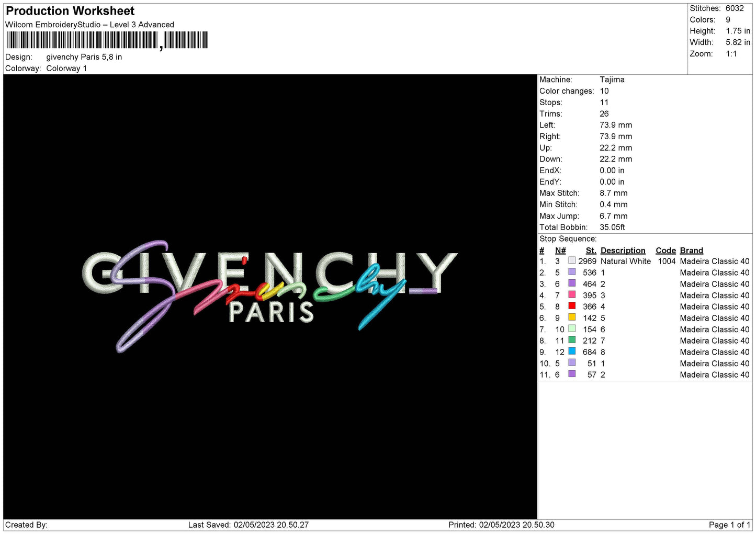This screenshot has width=756, height=534.
Task: Click the Min Stitch value '0.4 mm'
Action: click(x=614, y=204)
